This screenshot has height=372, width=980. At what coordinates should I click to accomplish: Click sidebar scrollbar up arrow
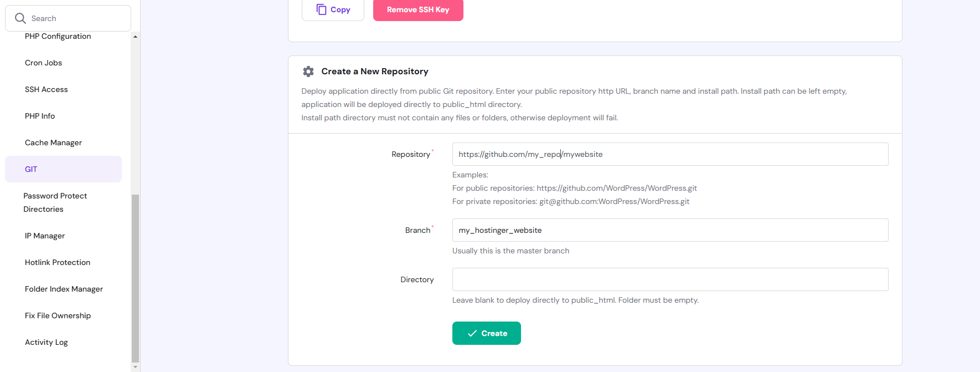135,37
